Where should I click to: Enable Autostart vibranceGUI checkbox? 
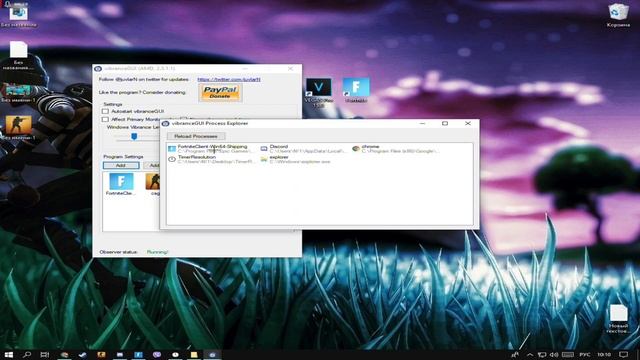pos(105,111)
